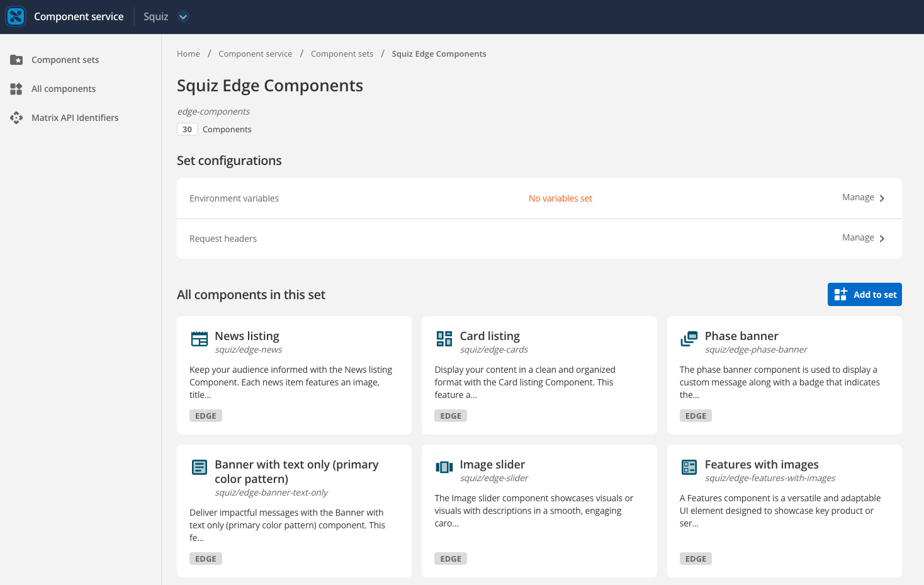Image resolution: width=924 pixels, height=585 pixels.
Task: Click the Card listing component icon
Action: [444, 339]
